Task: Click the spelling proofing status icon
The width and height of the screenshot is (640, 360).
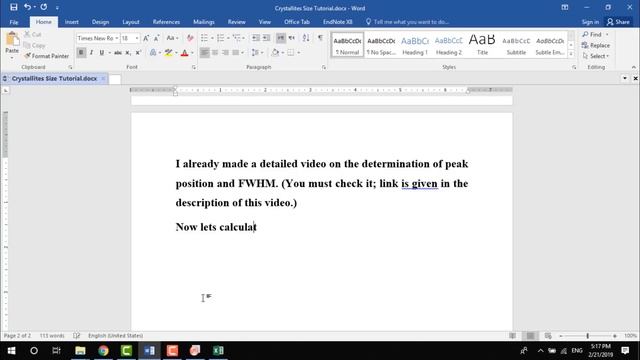Action: point(76,336)
